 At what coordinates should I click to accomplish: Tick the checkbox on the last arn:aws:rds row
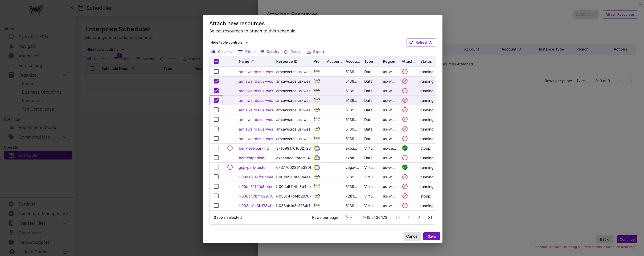216,139
